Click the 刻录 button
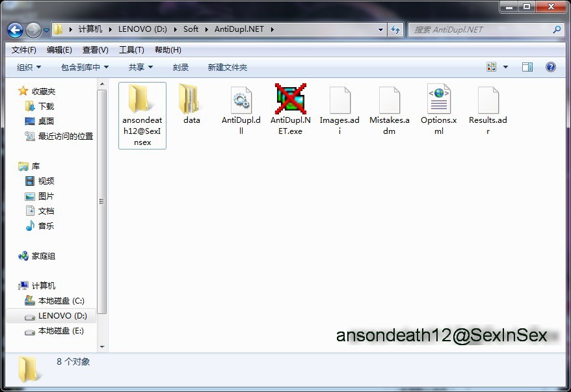The image size is (571, 392). point(181,68)
